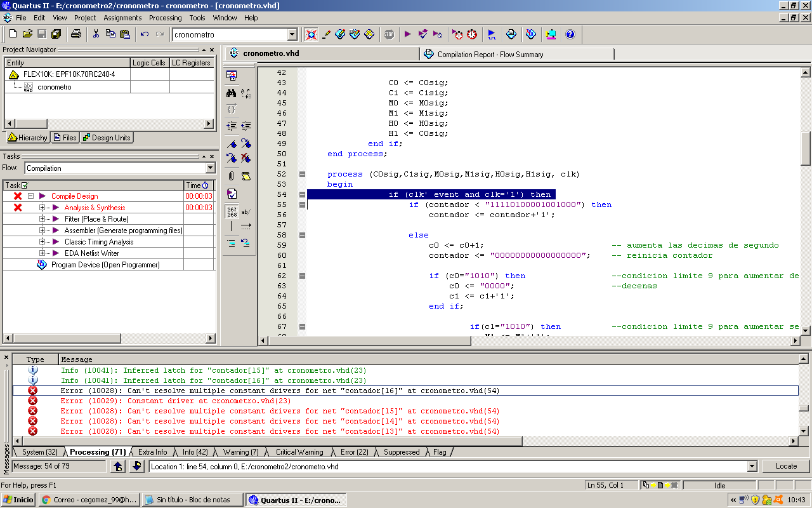
Task: Show the Warning (7) messages tab
Action: [x=240, y=452]
